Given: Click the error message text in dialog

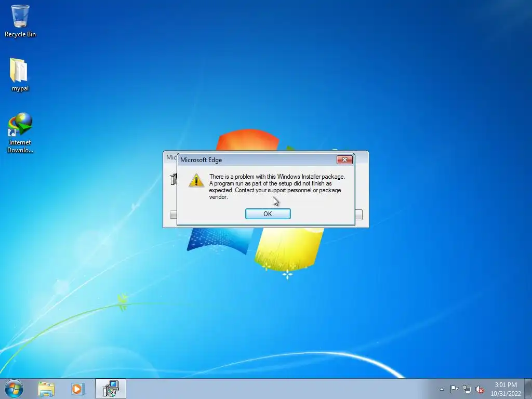Looking at the screenshot, I should coord(277,187).
